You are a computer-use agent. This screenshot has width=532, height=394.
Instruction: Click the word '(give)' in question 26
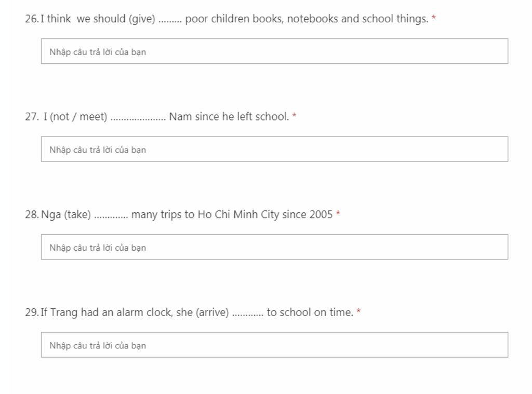pyautogui.click(x=142, y=19)
